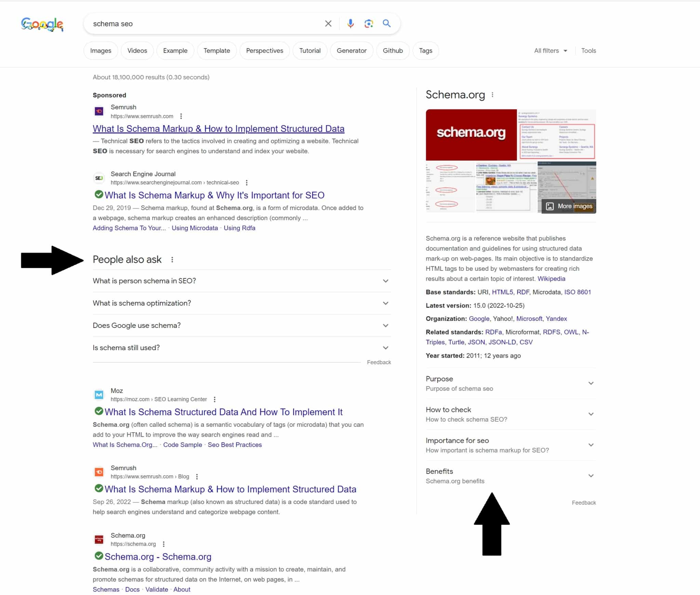Click the Semrush sponsored favicon
This screenshot has width=700, height=595.
pyautogui.click(x=99, y=111)
